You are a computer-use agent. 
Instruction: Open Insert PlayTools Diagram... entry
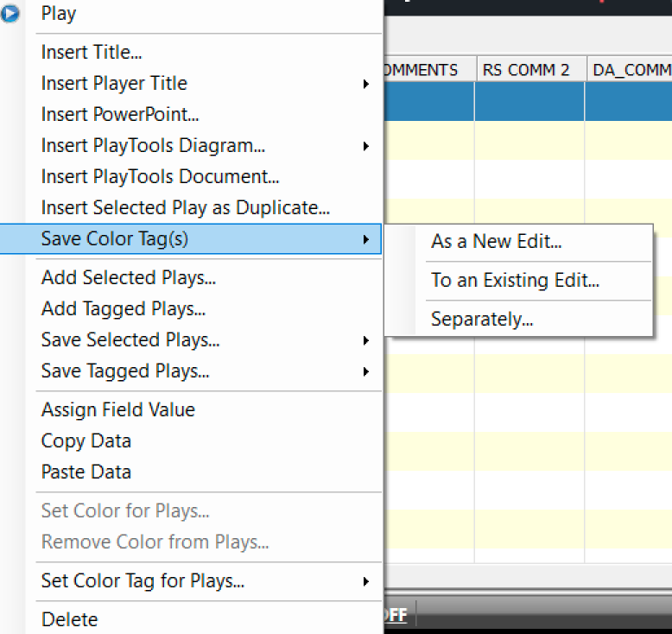tap(153, 146)
